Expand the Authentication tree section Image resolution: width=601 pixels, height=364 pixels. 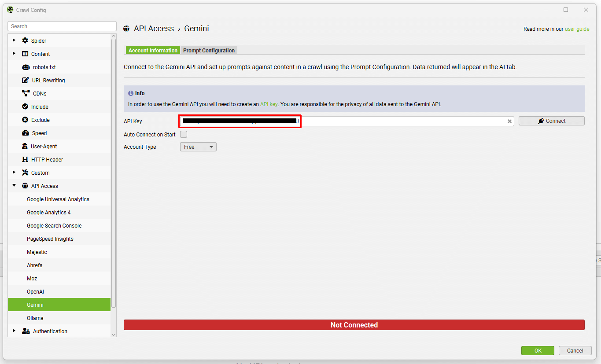pos(14,331)
